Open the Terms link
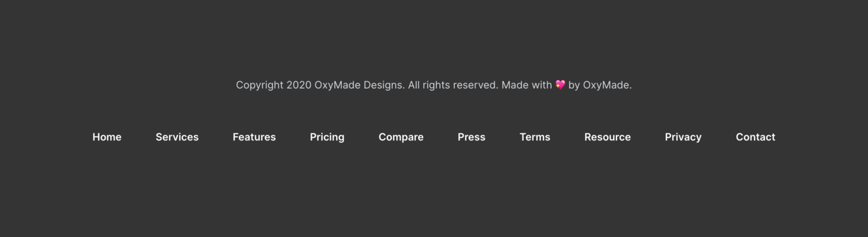 [x=535, y=137]
